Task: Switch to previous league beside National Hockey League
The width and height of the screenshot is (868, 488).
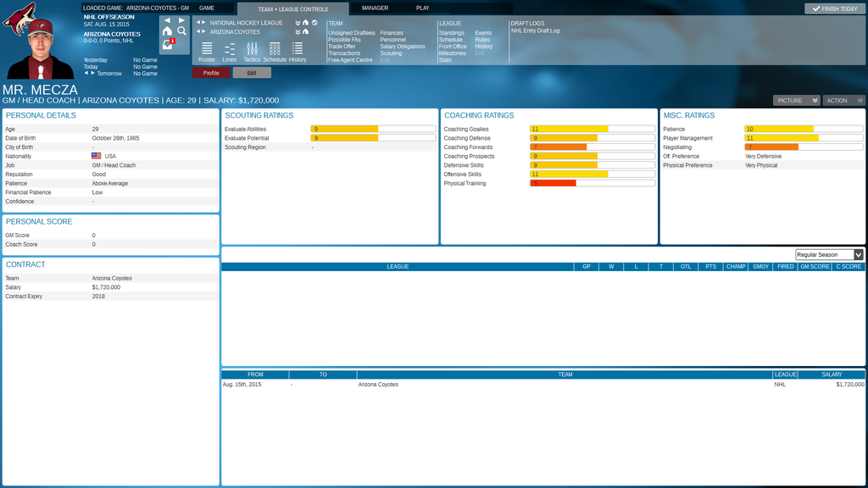Action: coord(198,23)
